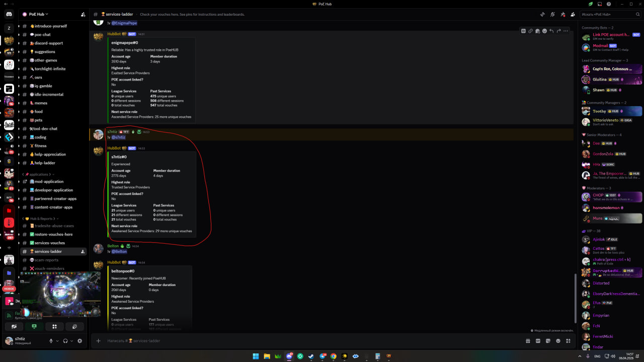This screenshot has height=362, width=644.
Task: Open the tradesite-abuse-cases channel
Action: coord(54,226)
